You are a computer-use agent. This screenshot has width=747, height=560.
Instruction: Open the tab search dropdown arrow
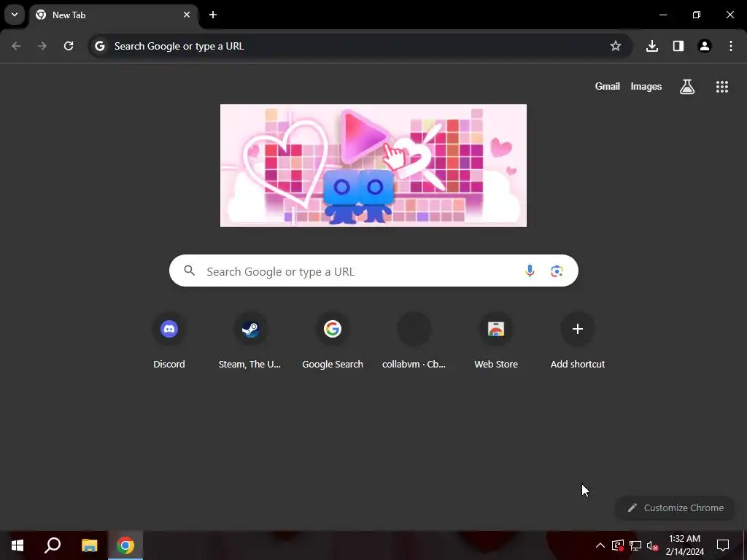pyautogui.click(x=15, y=15)
